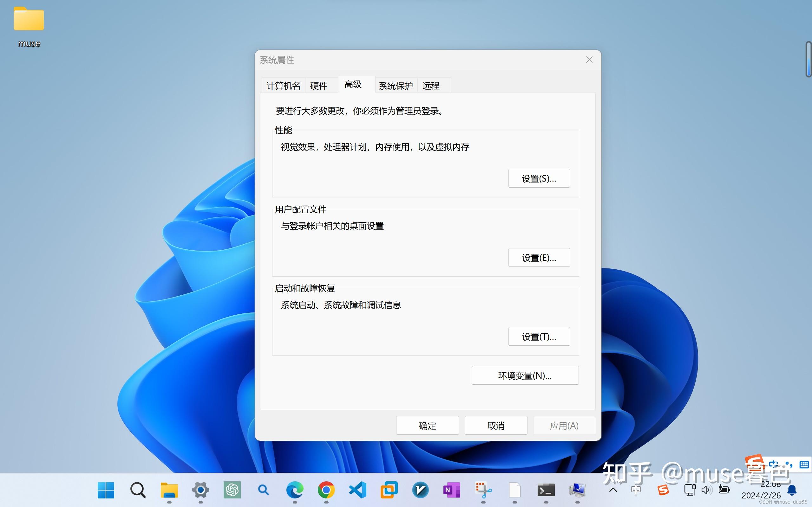This screenshot has width=812, height=507.
Task: Open the terminal from the taskbar
Action: [x=547, y=490]
